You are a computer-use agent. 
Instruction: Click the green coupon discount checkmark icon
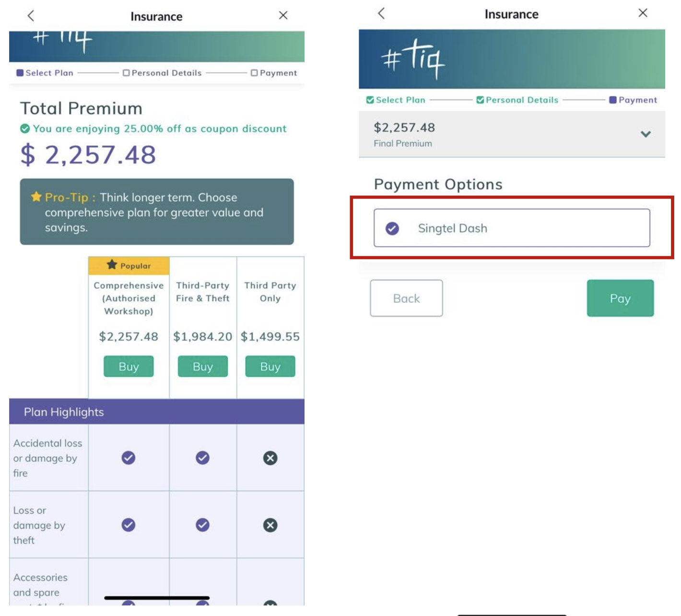pyautogui.click(x=25, y=129)
